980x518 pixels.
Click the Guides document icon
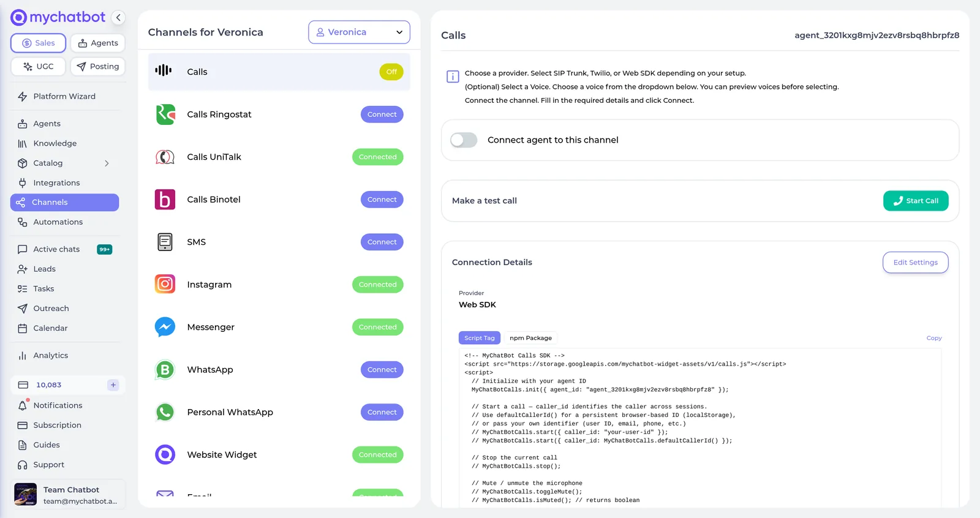click(x=23, y=445)
